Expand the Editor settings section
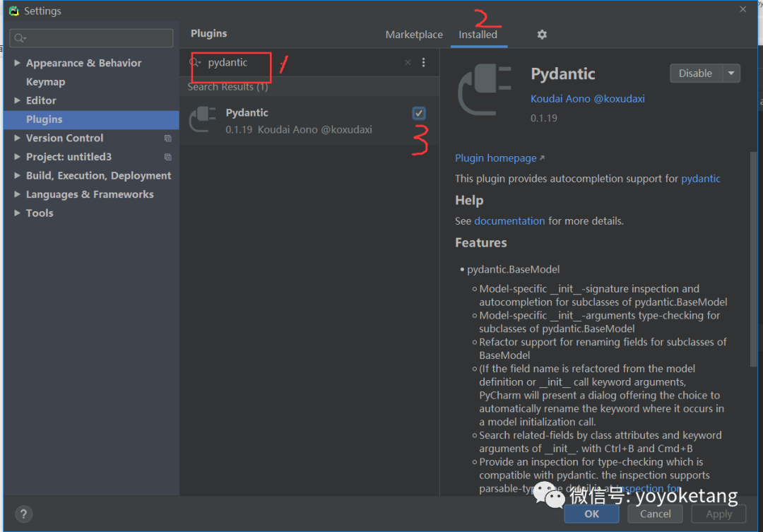The height and width of the screenshot is (532, 763). [17, 100]
